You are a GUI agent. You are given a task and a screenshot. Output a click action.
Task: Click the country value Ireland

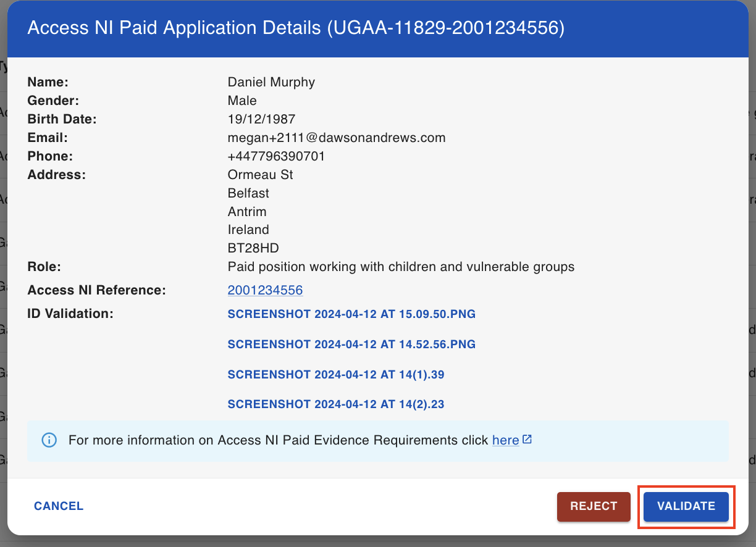click(x=248, y=230)
